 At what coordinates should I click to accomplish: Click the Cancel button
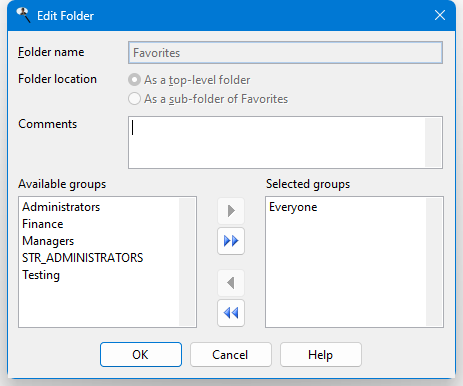[231, 355]
